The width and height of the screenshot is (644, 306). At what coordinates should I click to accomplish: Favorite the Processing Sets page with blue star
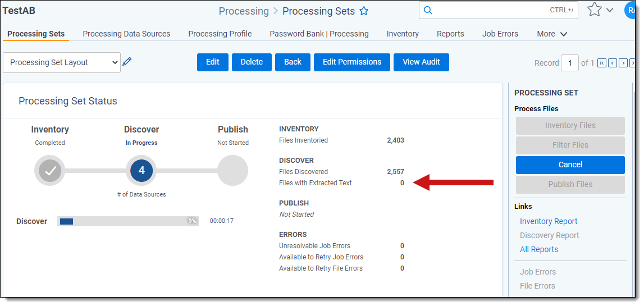click(x=364, y=11)
